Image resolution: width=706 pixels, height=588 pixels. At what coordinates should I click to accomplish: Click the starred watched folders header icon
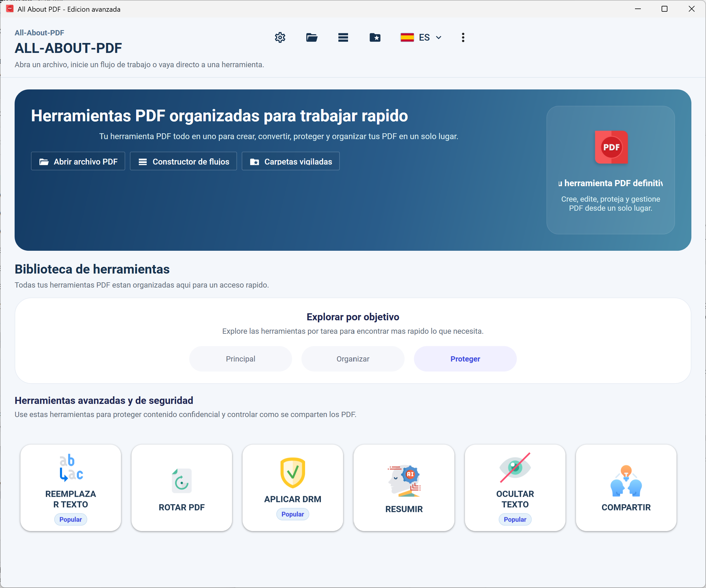coord(375,37)
